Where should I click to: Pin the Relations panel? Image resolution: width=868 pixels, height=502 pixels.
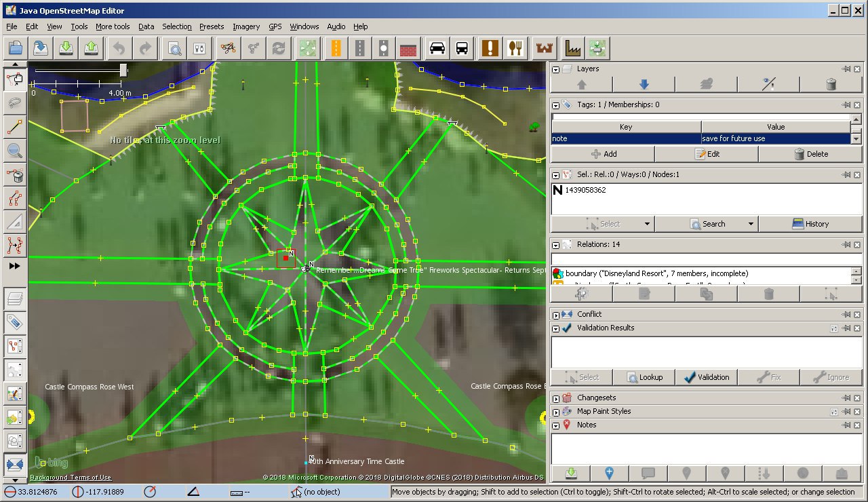tap(846, 244)
